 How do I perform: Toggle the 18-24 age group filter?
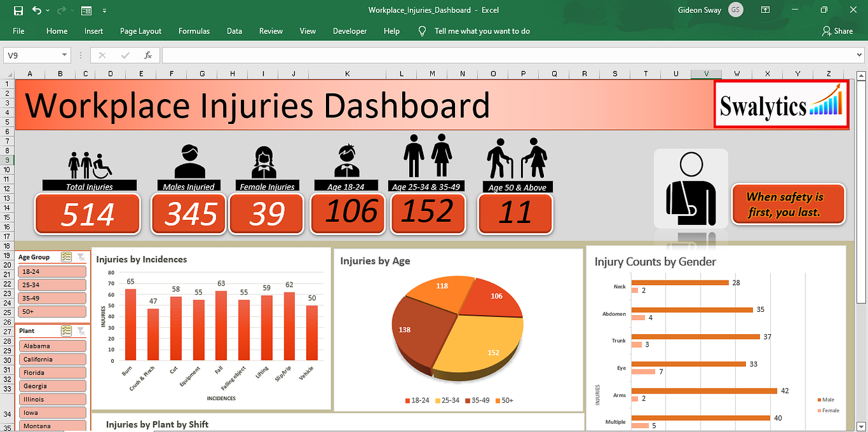click(52, 271)
